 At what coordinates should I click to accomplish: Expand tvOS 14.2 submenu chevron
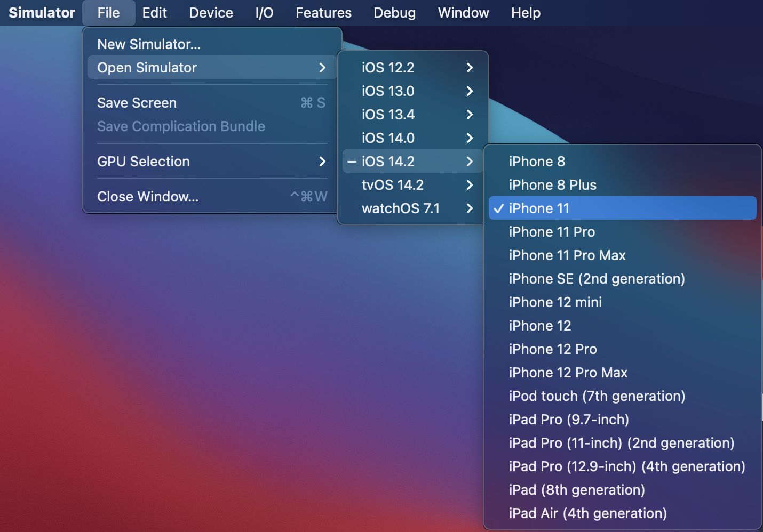click(470, 185)
